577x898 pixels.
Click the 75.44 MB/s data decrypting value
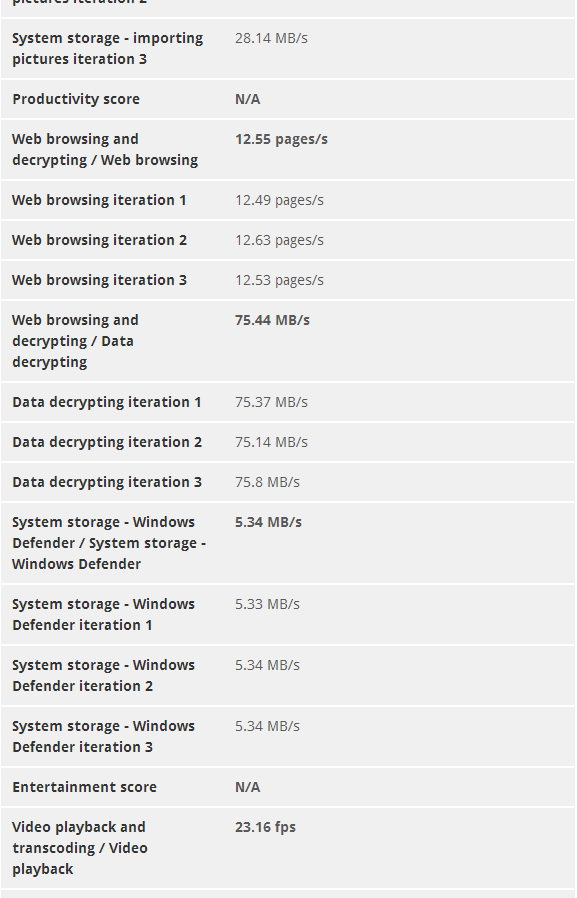[x=272, y=320]
